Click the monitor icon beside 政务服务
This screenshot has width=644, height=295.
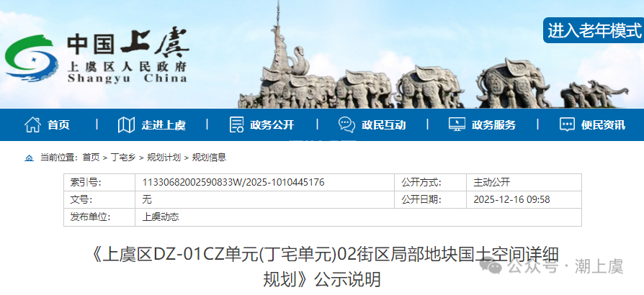pyautogui.click(x=457, y=124)
